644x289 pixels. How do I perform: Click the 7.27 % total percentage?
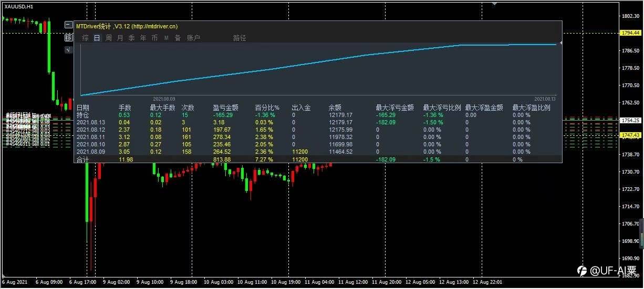pos(265,159)
